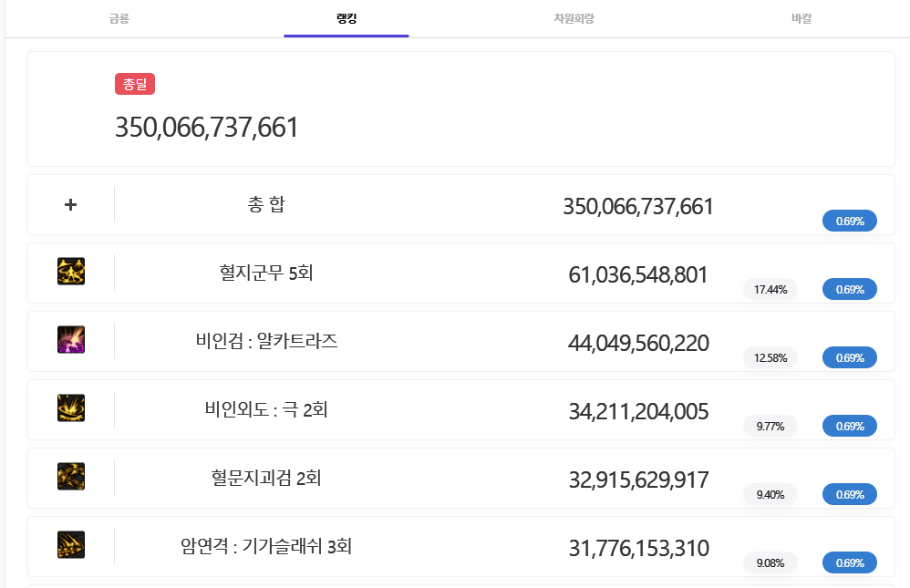Click the blue 0.69% badge in 총 합 row
The height and width of the screenshot is (588, 910).
(x=849, y=222)
